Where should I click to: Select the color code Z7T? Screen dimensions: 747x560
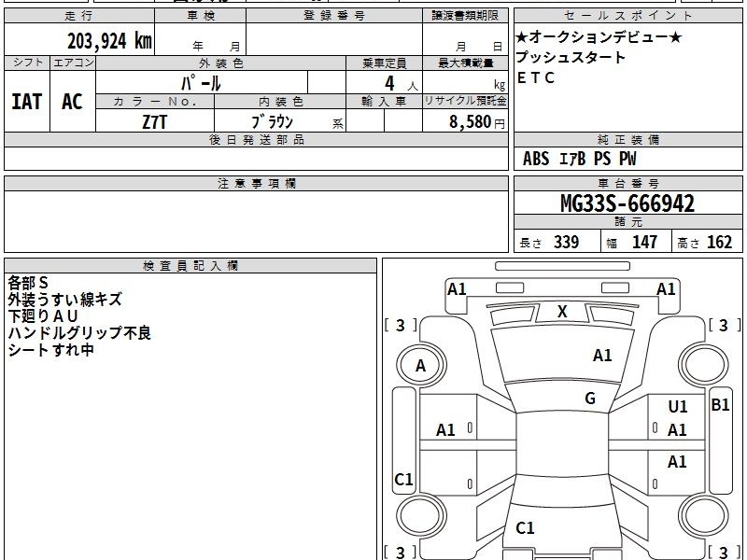point(155,122)
